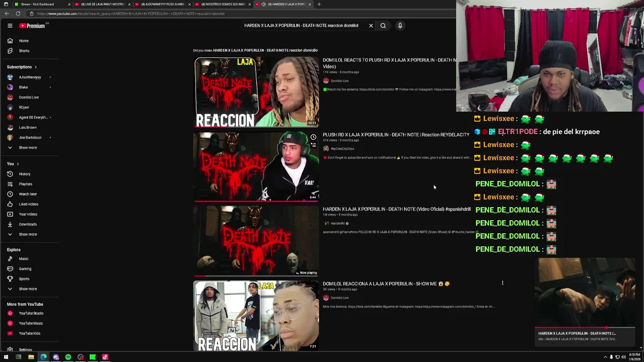Open Joe Bartolozzi channel in sidebar

point(30,138)
